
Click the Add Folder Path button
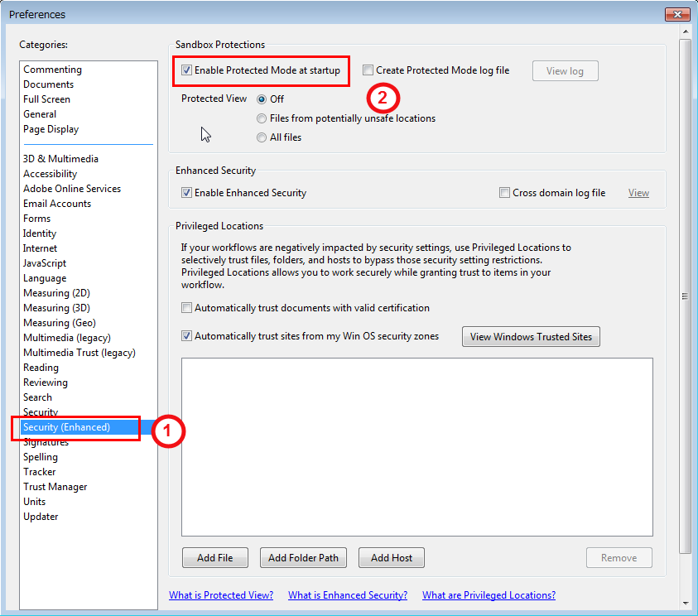click(x=303, y=558)
